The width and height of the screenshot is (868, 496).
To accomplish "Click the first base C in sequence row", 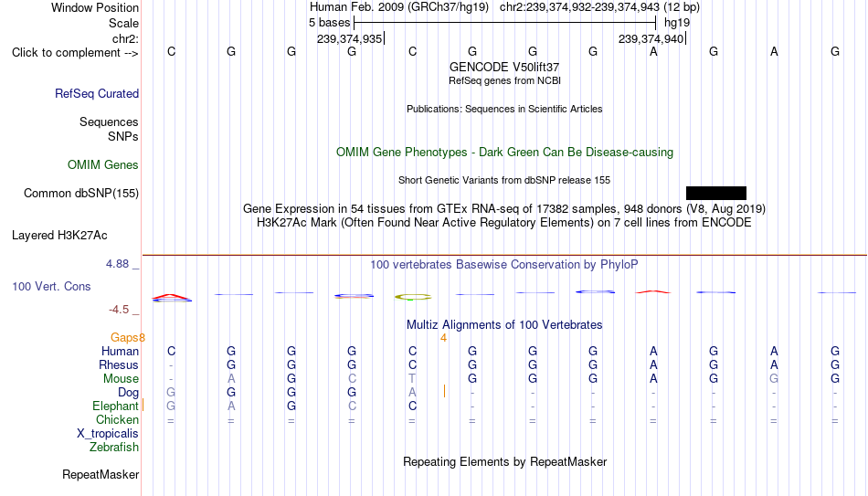I will (171, 51).
